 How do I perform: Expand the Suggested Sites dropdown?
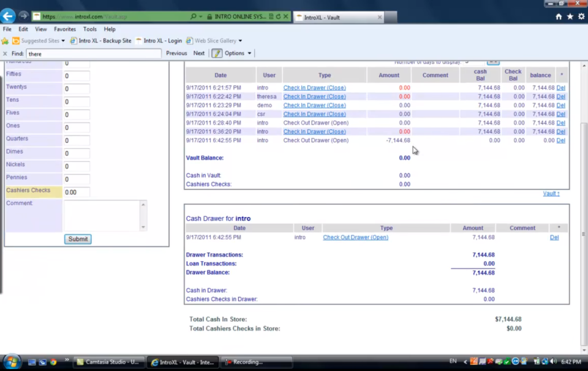pos(63,40)
